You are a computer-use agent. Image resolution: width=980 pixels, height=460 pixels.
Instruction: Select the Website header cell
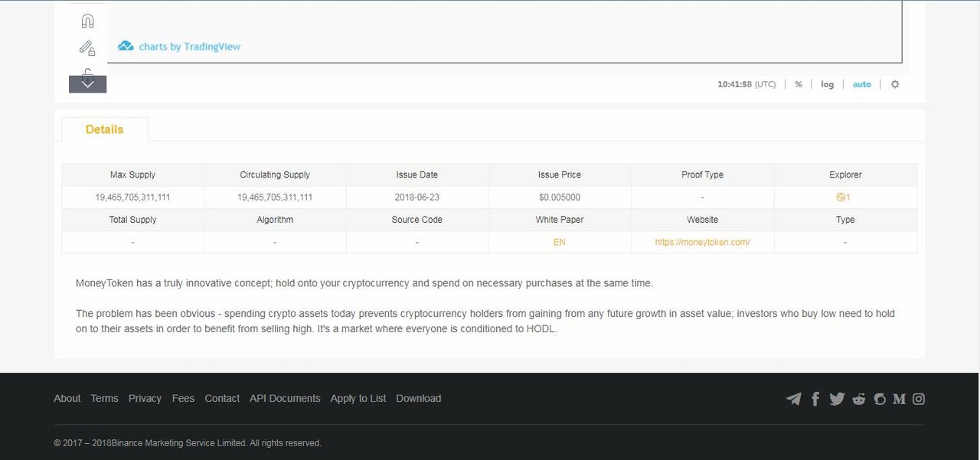[x=703, y=220]
